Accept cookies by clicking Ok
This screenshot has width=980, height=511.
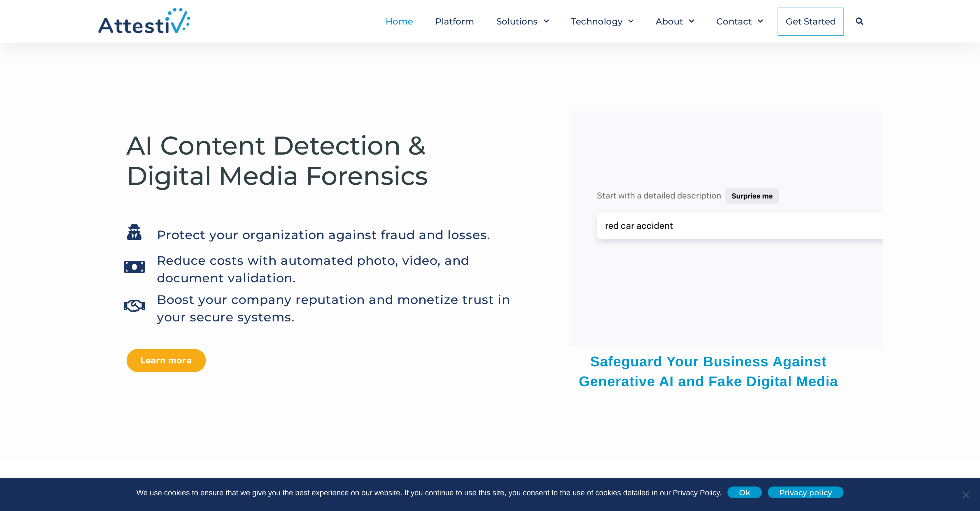[744, 492]
